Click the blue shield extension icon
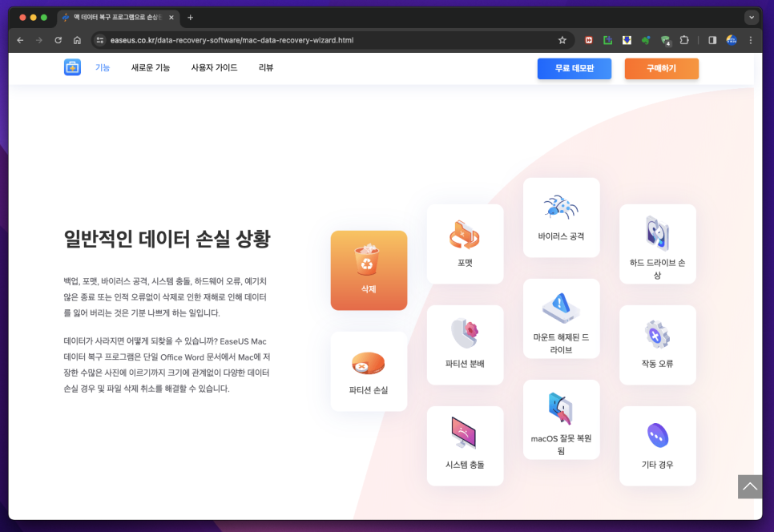Image resolution: width=774 pixels, height=532 pixels. tap(627, 41)
